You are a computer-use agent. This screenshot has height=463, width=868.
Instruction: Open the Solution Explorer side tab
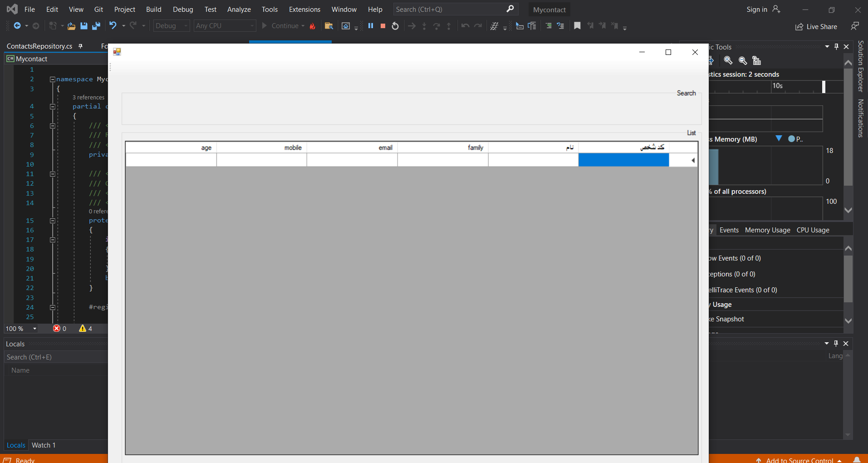point(860,66)
